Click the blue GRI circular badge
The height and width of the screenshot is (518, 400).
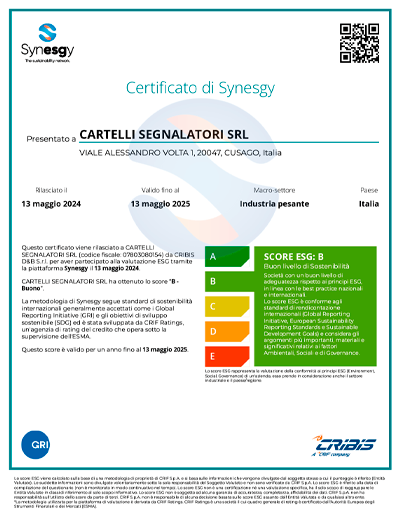35,445
